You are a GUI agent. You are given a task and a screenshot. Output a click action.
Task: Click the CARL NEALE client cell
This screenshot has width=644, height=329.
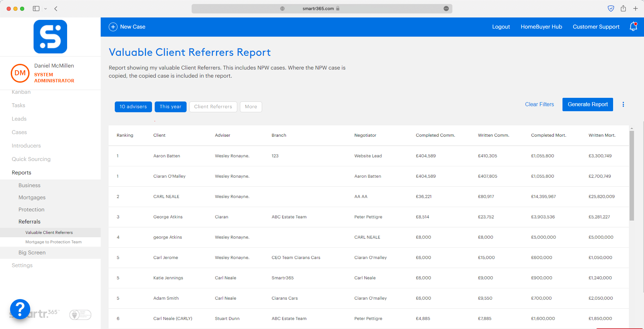point(166,197)
